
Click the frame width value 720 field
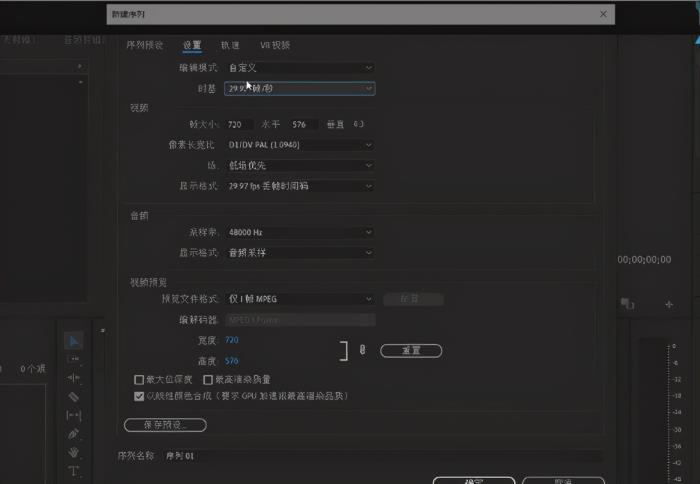[236, 125]
